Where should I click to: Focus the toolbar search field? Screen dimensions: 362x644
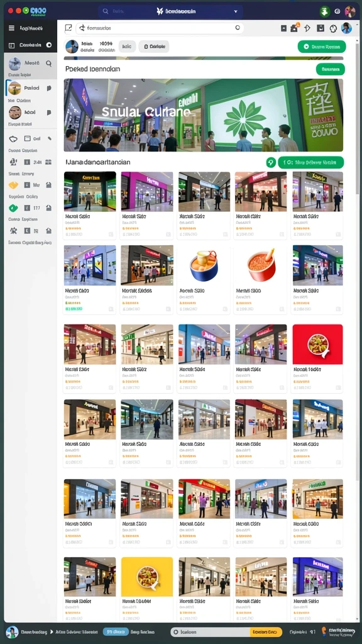click(160, 28)
